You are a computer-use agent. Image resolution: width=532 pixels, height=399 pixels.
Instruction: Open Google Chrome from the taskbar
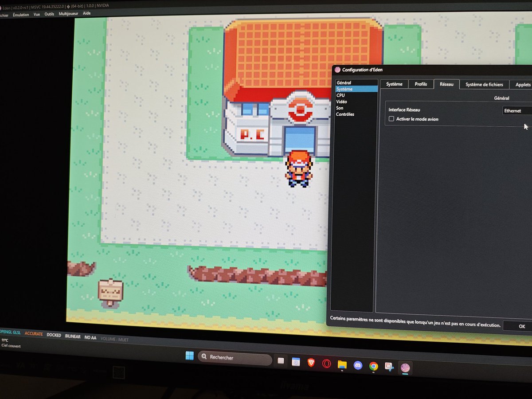pyautogui.click(x=373, y=366)
